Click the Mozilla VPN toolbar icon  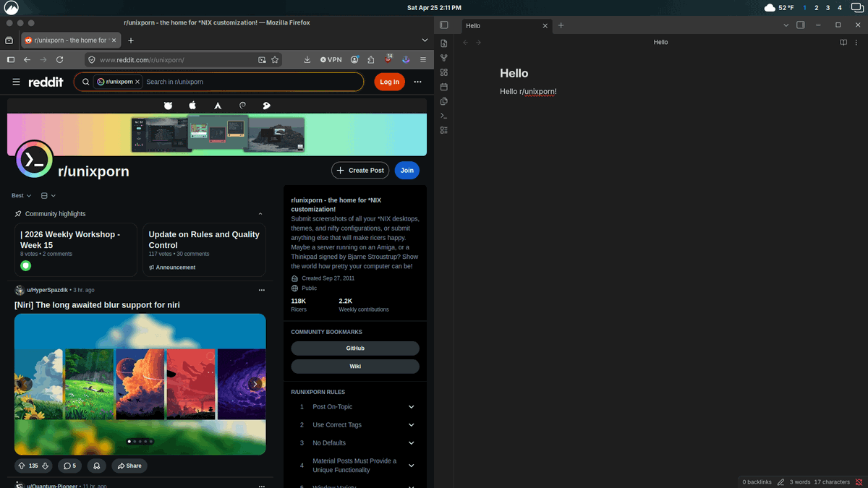click(330, 59)
